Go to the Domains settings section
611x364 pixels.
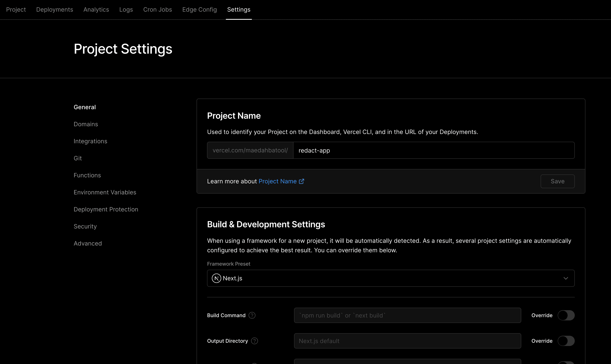(x=86, y=124)
